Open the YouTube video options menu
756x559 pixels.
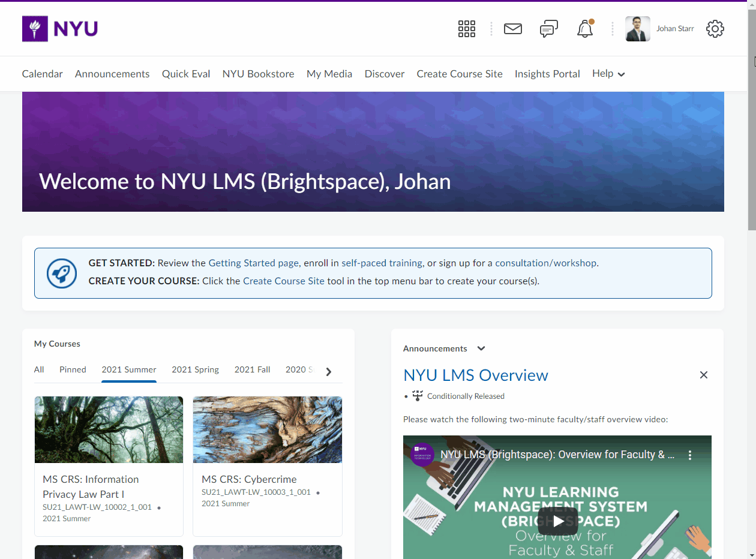[690, 455]
